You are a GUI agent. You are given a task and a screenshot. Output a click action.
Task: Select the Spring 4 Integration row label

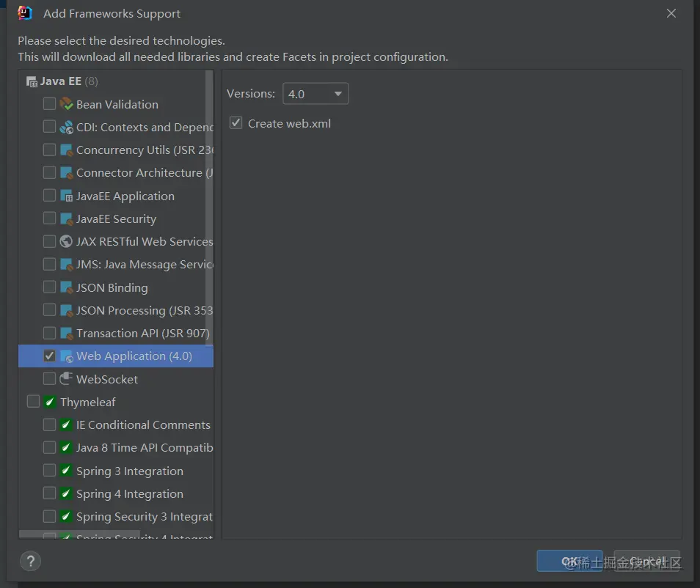coord(129,494)
